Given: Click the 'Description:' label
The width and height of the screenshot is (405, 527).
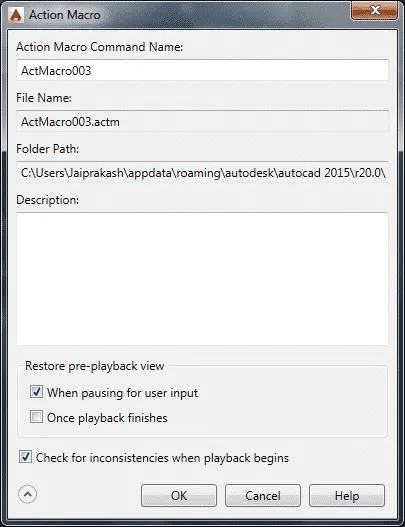Looking at the screenshot, I should 48,200.
